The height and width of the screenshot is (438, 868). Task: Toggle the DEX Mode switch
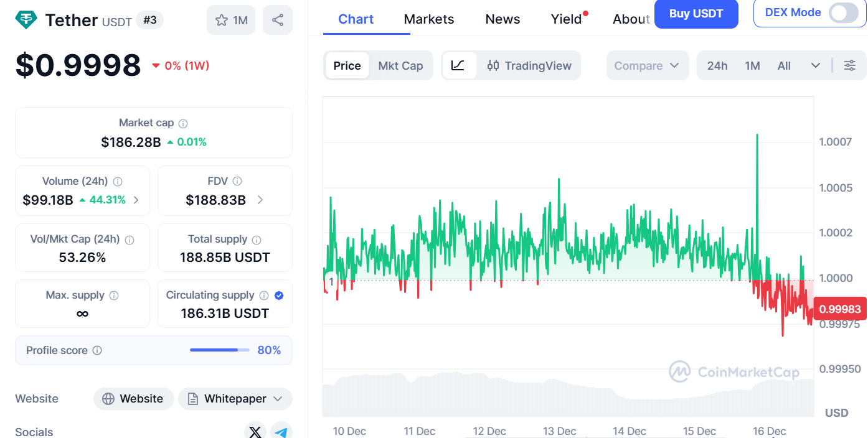click(x=844, y=12)
